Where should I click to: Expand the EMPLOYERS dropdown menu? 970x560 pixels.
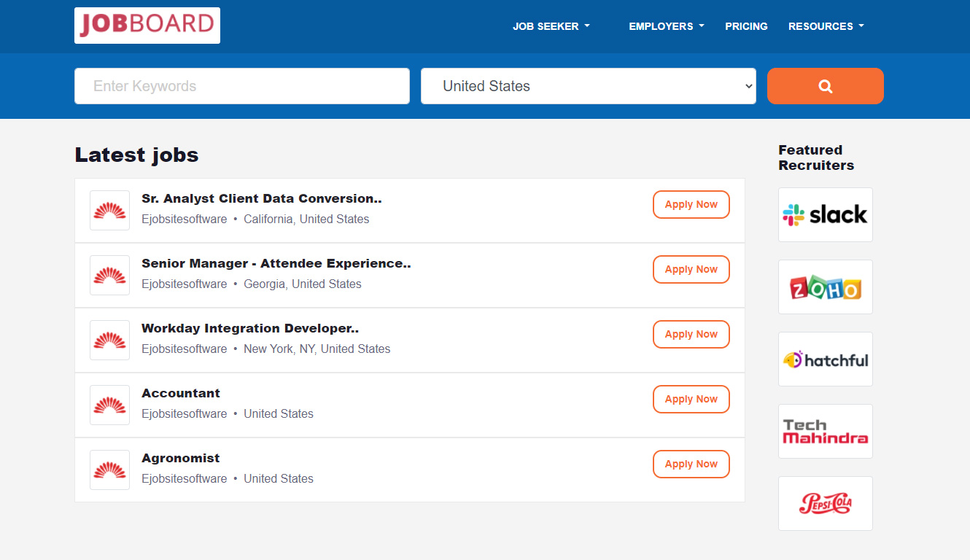click(x=666, y=26)
